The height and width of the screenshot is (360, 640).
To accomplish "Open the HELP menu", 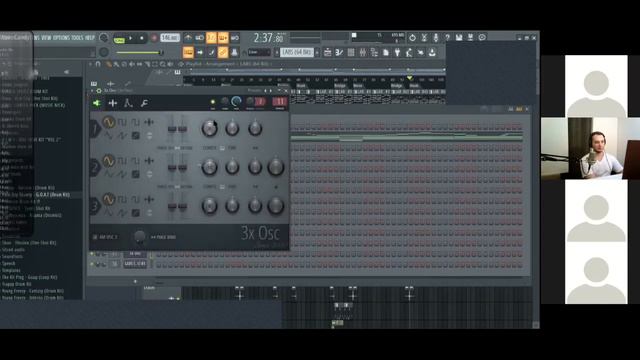I will [x=89, y=38].
